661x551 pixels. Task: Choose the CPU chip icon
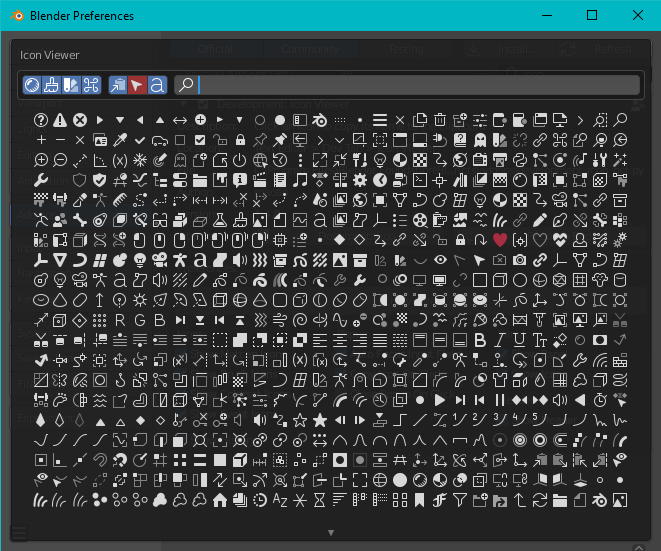pyautogui.click(x=279, y=240)
